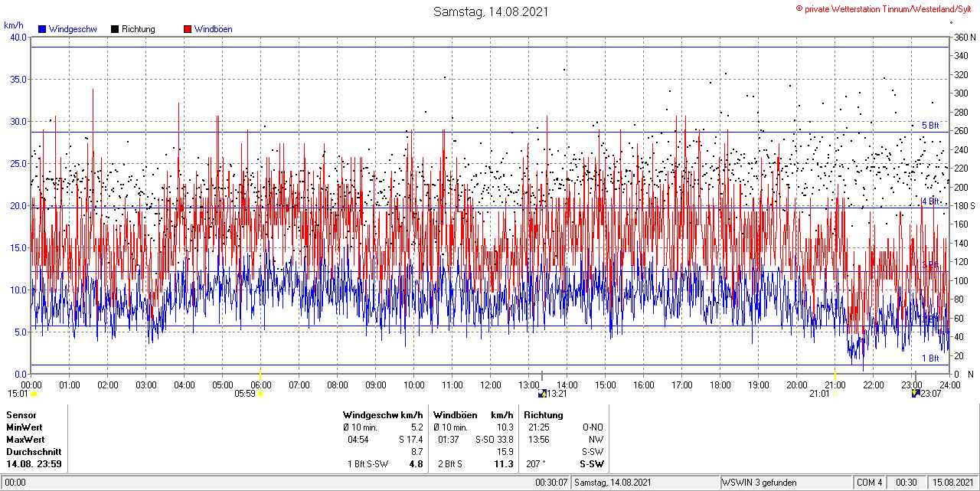Click the 18:00 time axis label

click(720, 385)
